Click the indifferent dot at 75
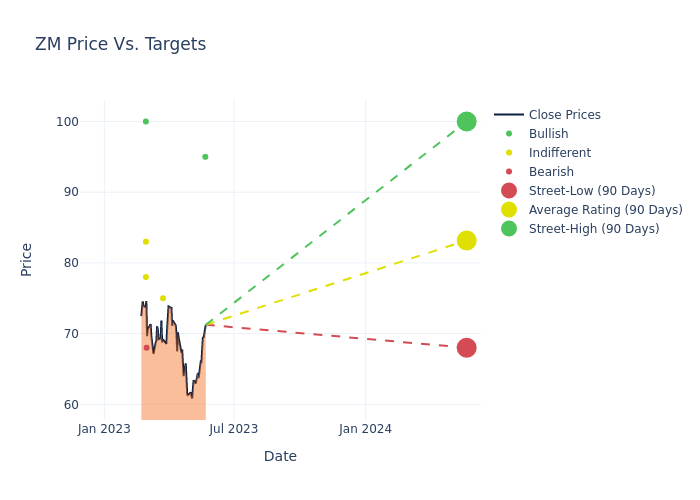 click(163, 298)
